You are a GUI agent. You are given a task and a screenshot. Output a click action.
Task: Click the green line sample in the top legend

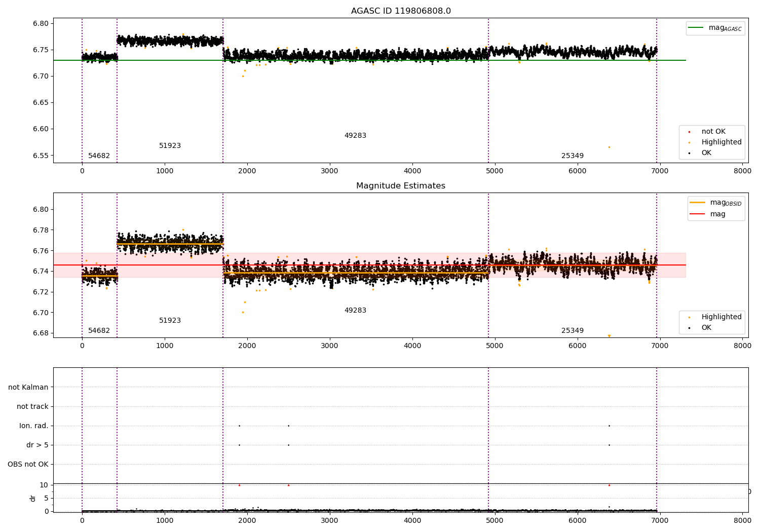coord(696,28)
